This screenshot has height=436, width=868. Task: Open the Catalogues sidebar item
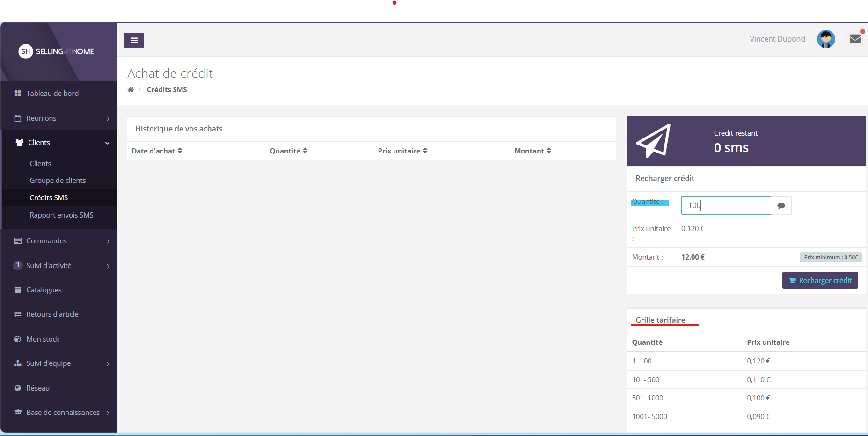(x=44, y=290)
